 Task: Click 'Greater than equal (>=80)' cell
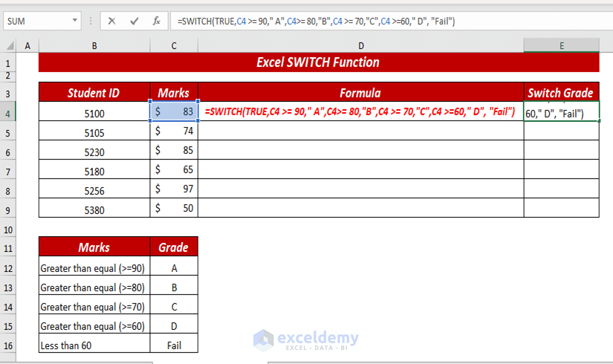coord(94,287)
